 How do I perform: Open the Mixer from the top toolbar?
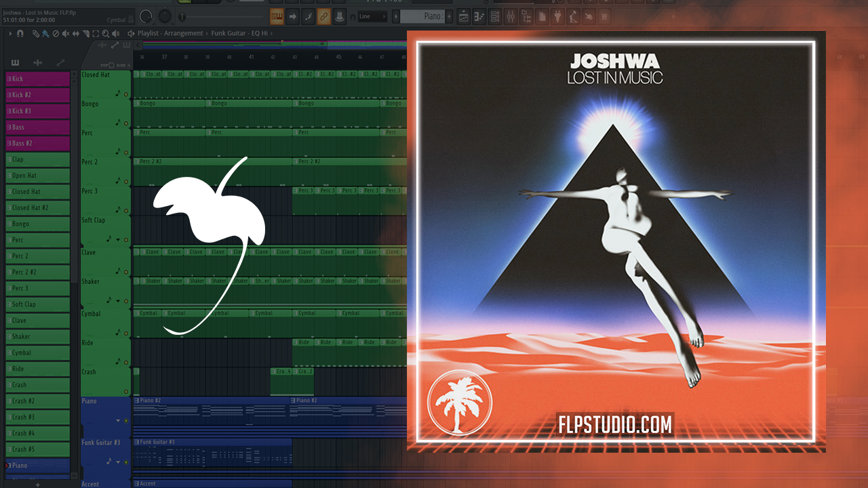509,16
